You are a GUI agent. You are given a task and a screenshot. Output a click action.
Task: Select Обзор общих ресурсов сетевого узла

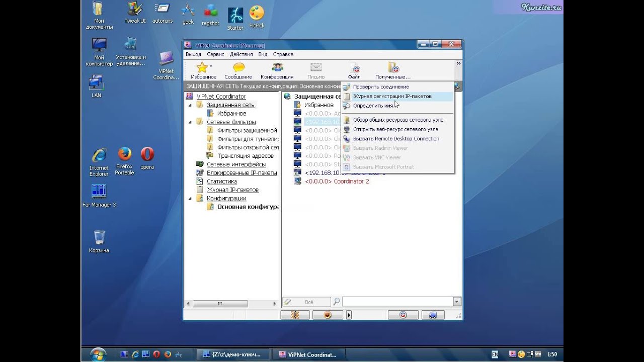coord(397,120)
